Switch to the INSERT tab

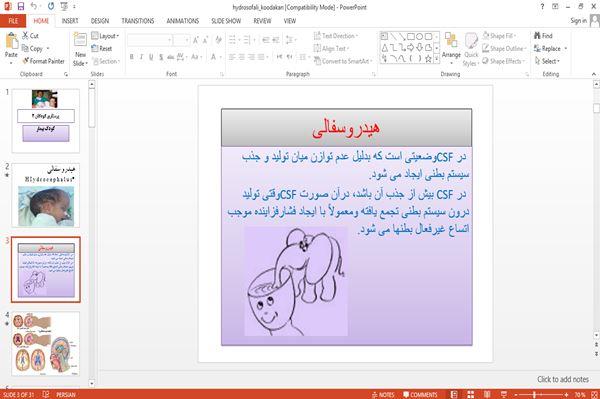(x=70, y=21)
